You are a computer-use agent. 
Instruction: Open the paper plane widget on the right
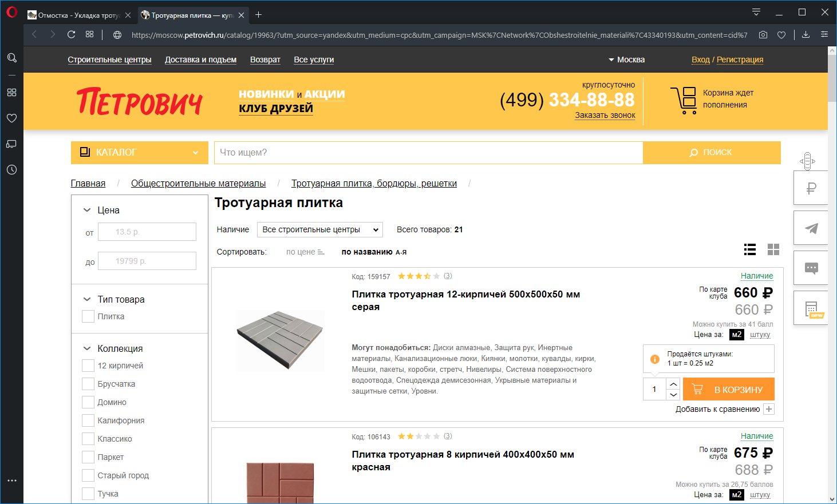click(x=811, y=228)
